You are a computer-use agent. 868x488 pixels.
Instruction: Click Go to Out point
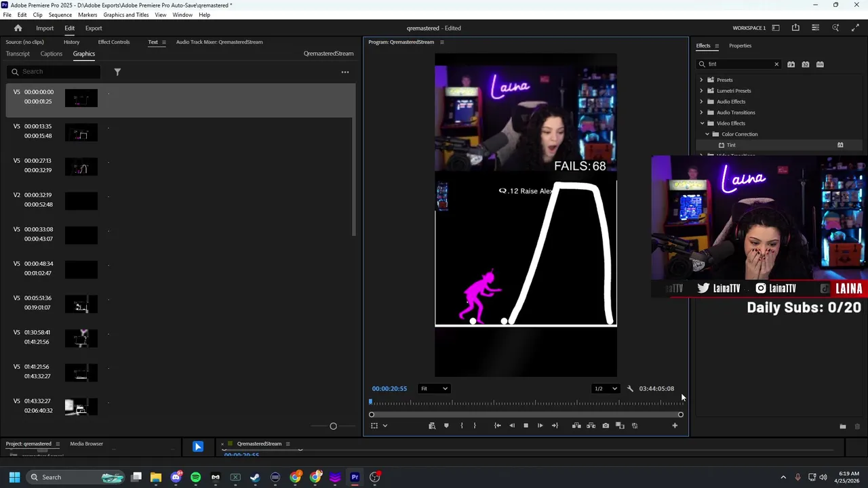coord(555,426)
